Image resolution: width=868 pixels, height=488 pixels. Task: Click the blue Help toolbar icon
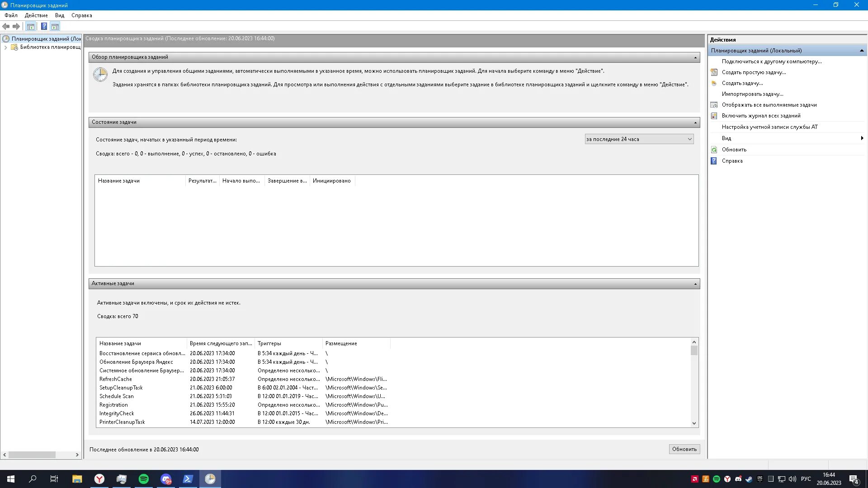click(x=44, y=26)
